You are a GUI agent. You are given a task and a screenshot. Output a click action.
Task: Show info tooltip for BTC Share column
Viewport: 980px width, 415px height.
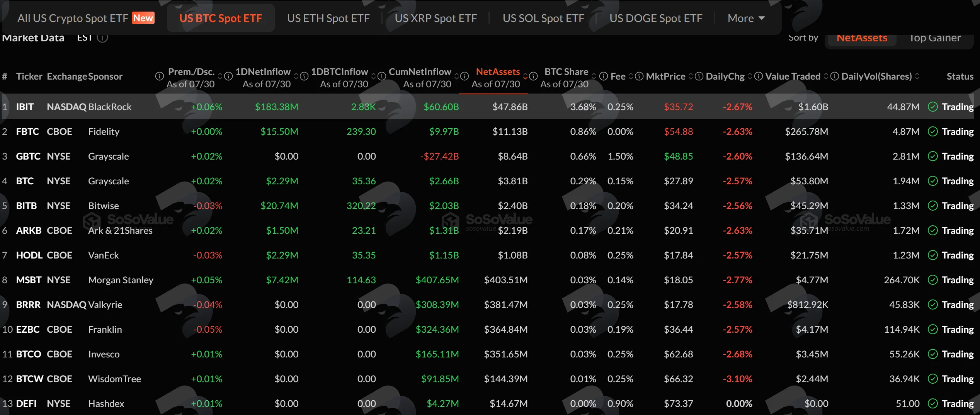533,76
